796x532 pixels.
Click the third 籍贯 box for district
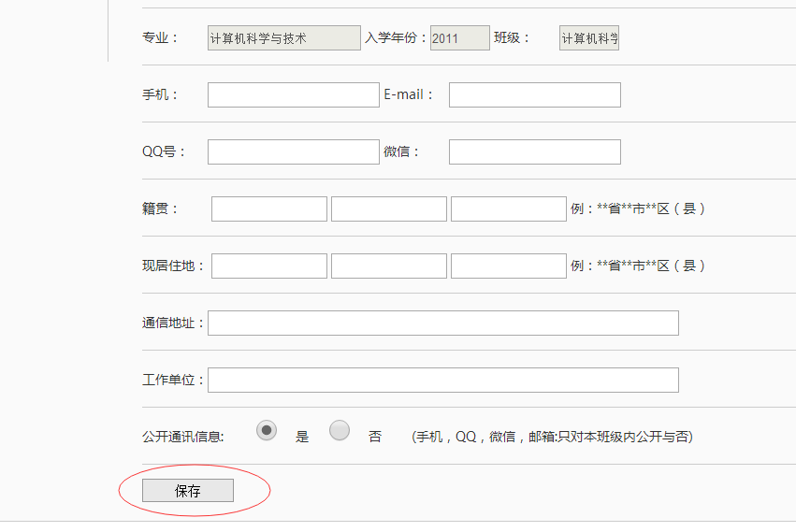click(x=509, y=209)
